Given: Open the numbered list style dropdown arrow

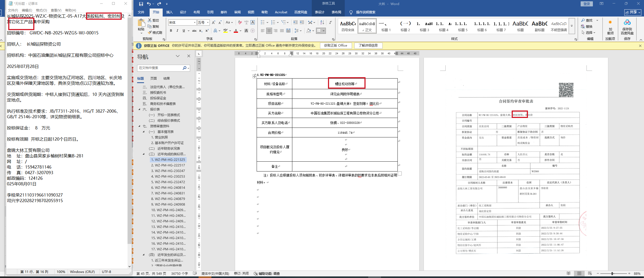Looking at the screenshot, I should (278, 23).
